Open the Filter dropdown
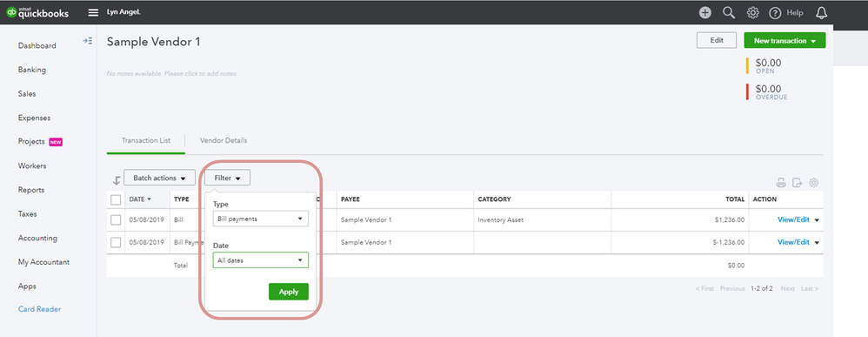This screenshot has width=868, height=337. pos(228,178)
